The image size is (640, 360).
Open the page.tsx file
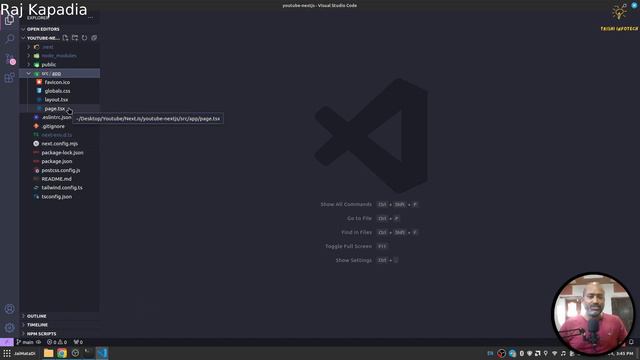pos(60,109)
